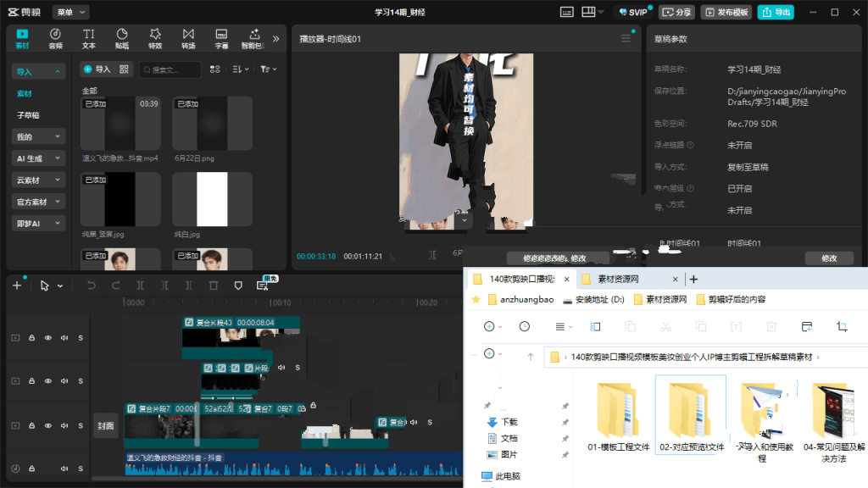868x488 pixels.
Task: Click the delete trash icon in timeline toolbar
Action: pyautogui.click(x=214, y=286)
